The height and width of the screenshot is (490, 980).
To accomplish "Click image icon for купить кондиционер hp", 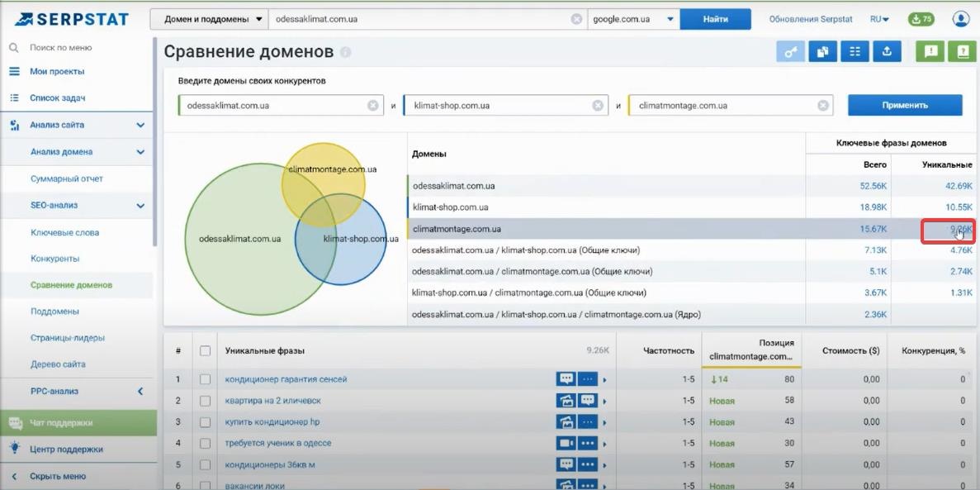I will pos(566,421).
